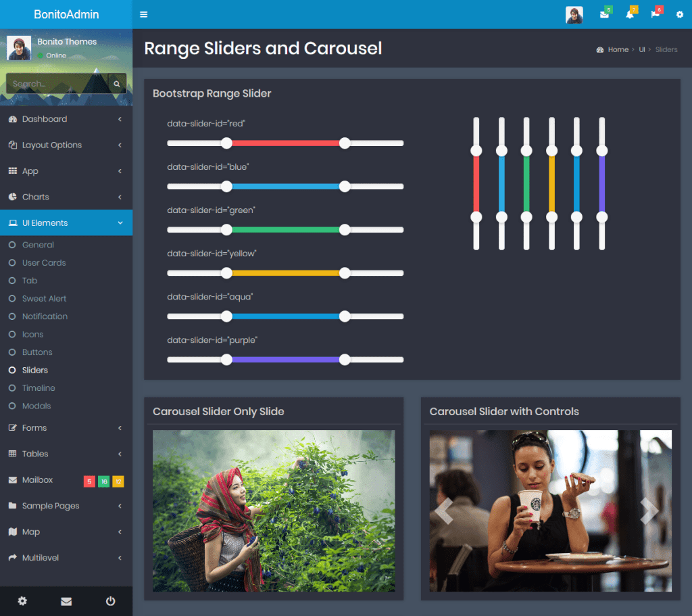Click the Map icon in sidebar
This screenshot has width=692, height=616.
tap(13, 531)
